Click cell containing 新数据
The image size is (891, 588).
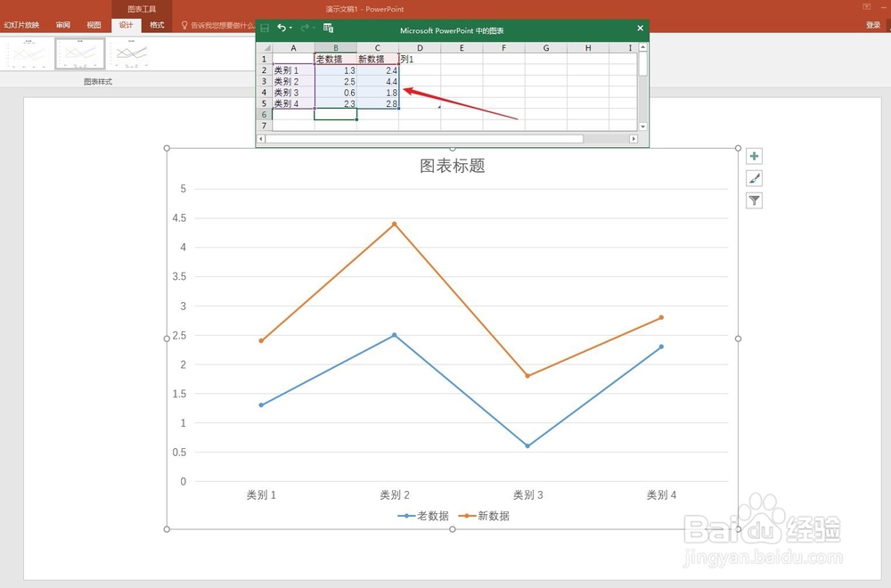coord(378,59)
